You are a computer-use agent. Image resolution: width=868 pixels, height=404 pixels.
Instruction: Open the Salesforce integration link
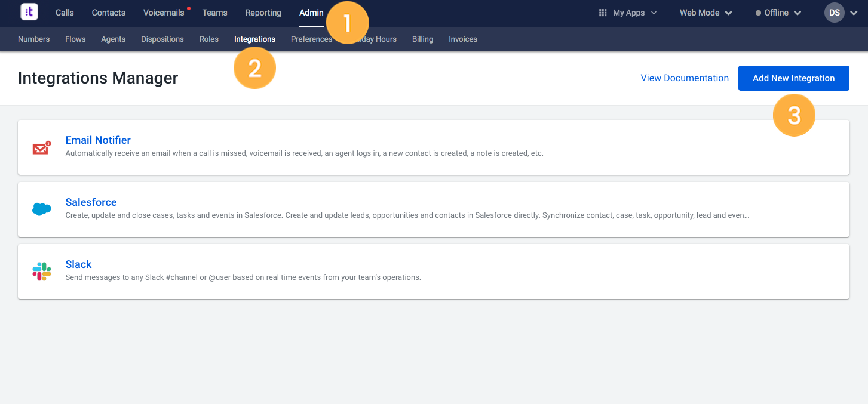point(91,202)
